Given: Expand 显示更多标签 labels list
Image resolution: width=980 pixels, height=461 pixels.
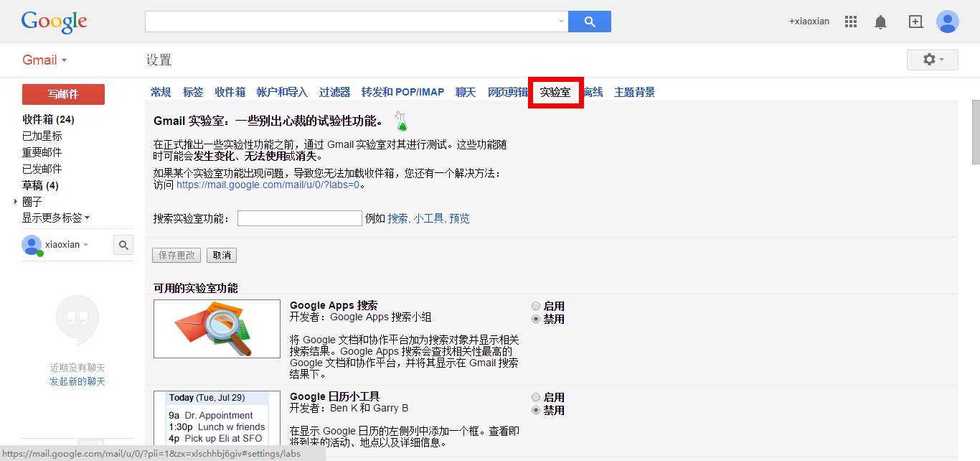Looking at the screenshot, I should tap(56, 218).
